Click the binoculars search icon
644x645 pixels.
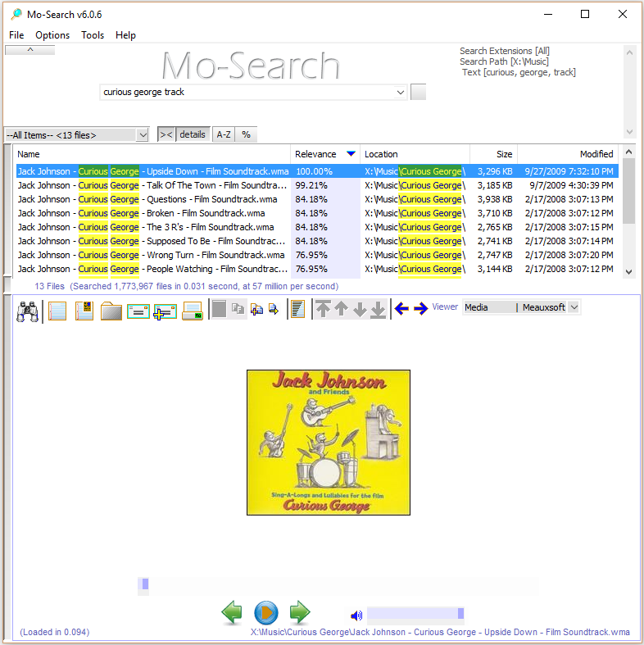coord(28,311)
